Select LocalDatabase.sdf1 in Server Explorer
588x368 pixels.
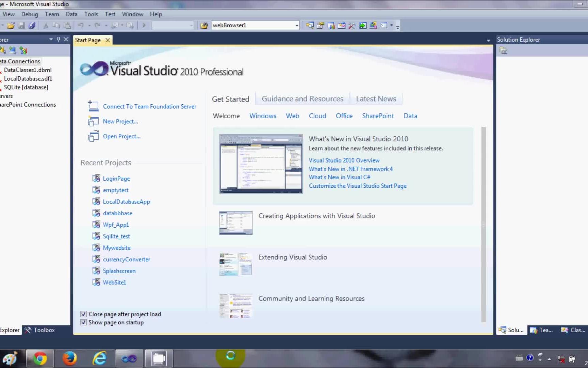tap(28, 78)
